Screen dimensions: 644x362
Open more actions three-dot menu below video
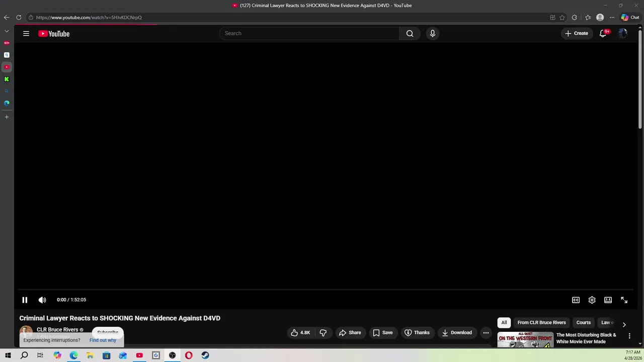coord(486,332)
